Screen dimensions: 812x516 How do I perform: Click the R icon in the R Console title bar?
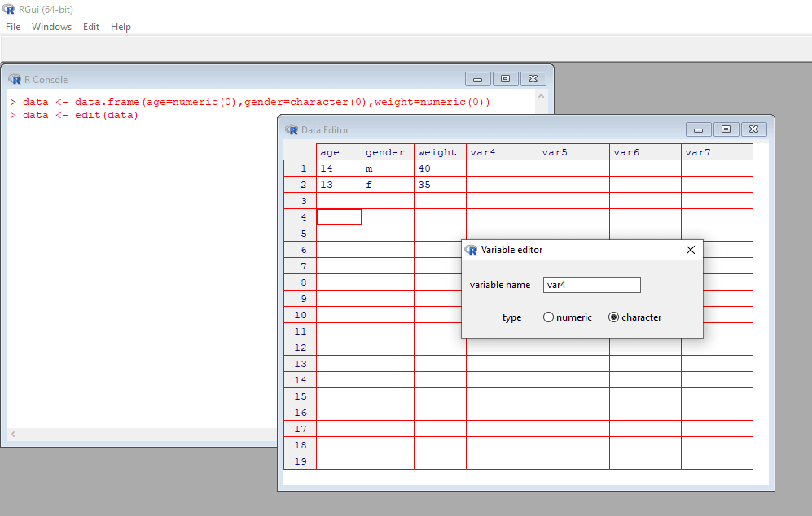click(15, 79)
